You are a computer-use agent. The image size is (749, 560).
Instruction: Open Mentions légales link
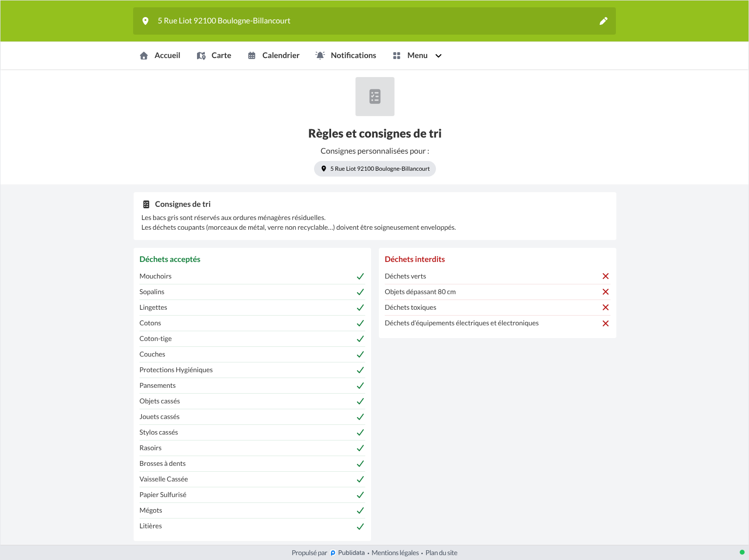click(395, 553)
